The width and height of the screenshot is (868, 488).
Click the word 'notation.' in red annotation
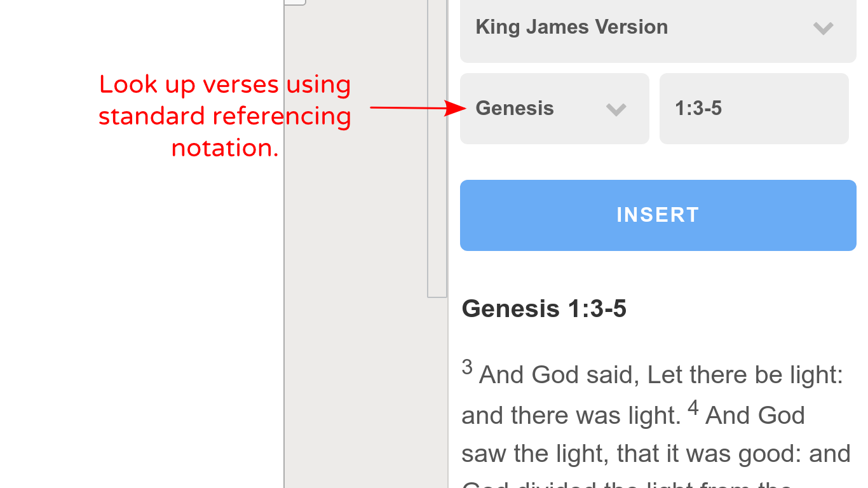point(225,148)
